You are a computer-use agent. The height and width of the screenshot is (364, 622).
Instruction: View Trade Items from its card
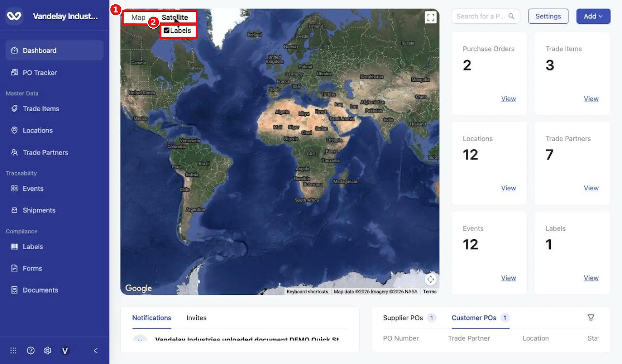click(x=591, y=99)
